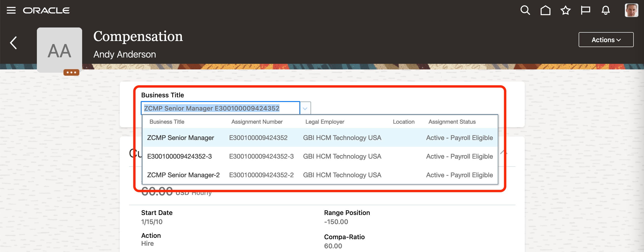This screenshot has height=252, width=644.
Task: Toggle the Business Title dropdown arrow
Action: [x=305, y=109]
